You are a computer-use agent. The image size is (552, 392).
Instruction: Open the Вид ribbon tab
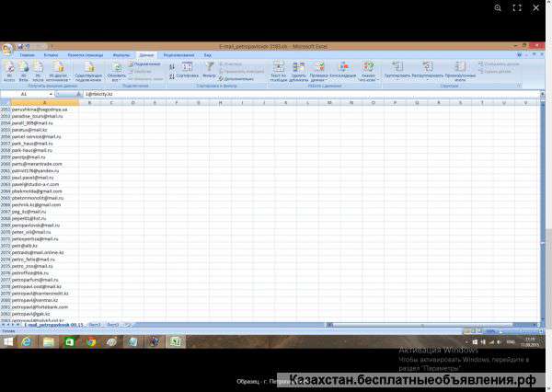208,55
